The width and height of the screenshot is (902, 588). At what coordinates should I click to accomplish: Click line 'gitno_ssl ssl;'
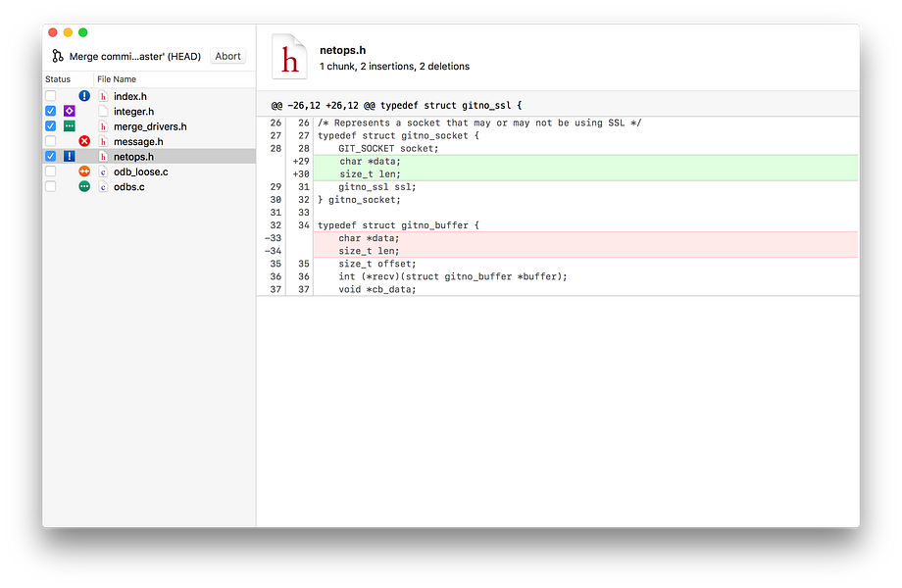tap(376, 187)
